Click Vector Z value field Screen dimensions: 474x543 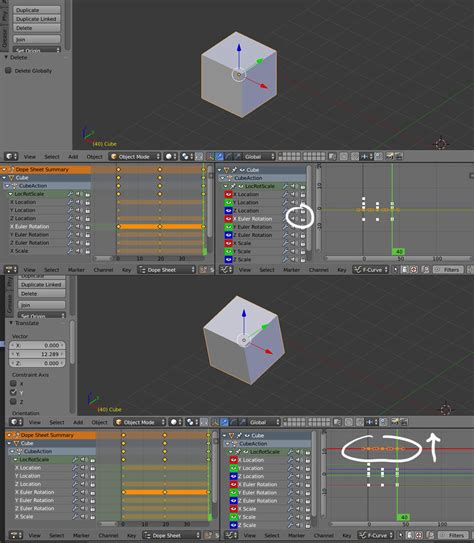[37, 363]
